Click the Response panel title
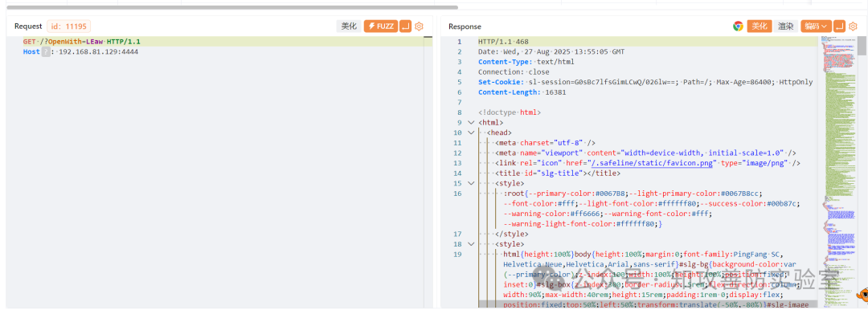This screenshot has height=314, width=868. (x=465, y=27)
